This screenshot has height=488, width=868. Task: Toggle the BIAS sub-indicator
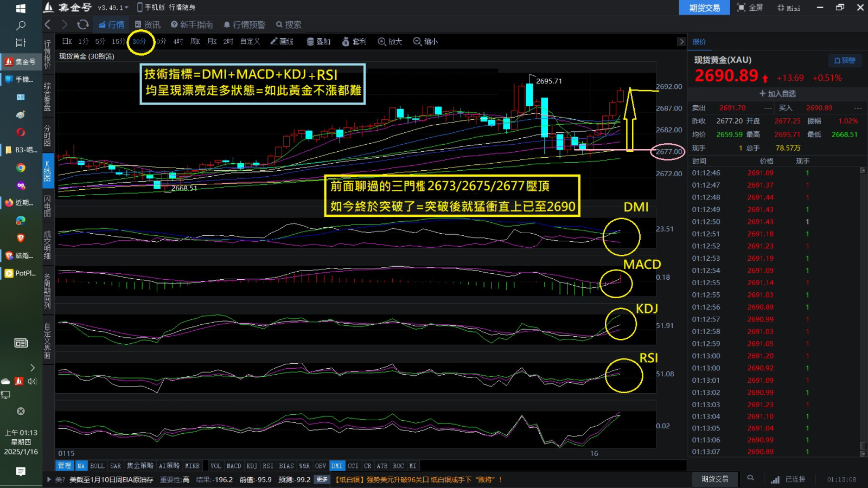click(x=286, y=466)
